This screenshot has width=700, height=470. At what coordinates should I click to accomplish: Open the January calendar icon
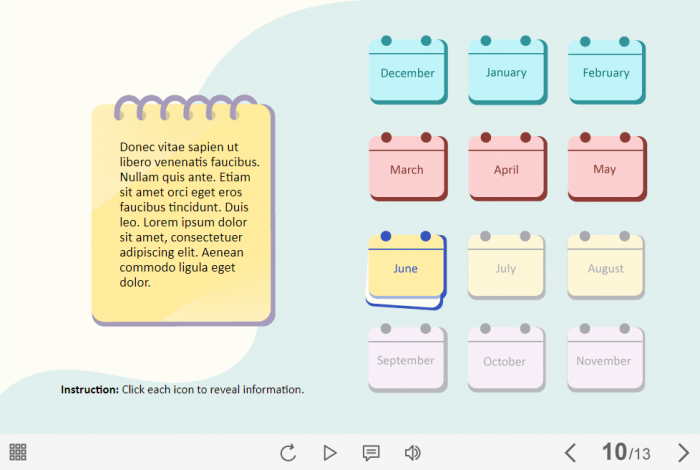[x=506, y=71]
